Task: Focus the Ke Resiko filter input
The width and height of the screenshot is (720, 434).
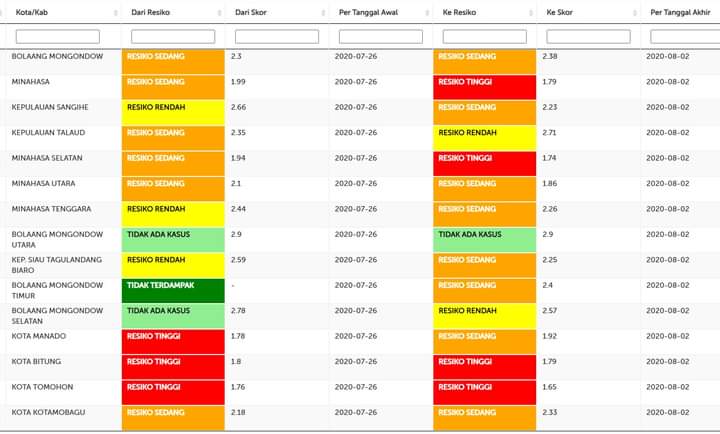Action: tap(484, 37)
